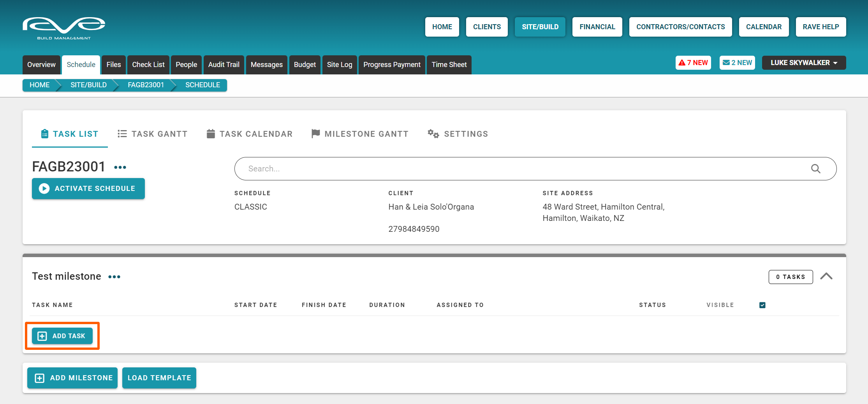
Task: Open Task Gantt view
Action: tap(152, 134)
